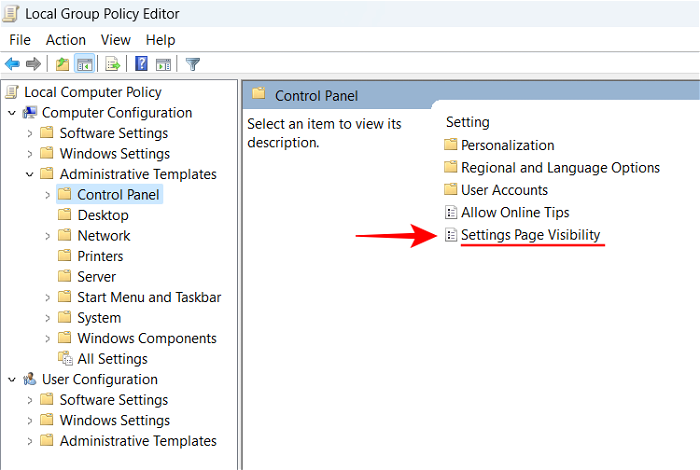Click the Desktop folder icon in tree
Image resolution: width=700 pixels, height=470 pixels.
click(x=65, y=214)
